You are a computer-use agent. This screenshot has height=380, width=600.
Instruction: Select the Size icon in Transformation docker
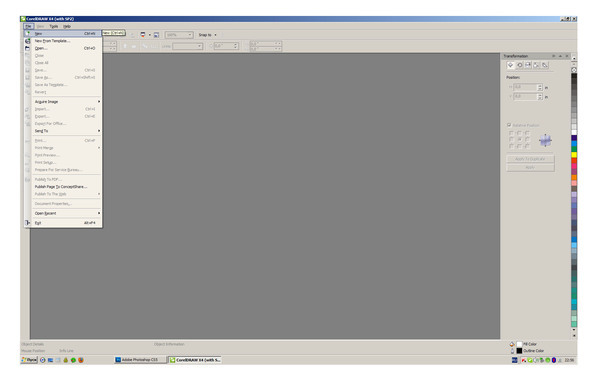(x=536, y=65)
